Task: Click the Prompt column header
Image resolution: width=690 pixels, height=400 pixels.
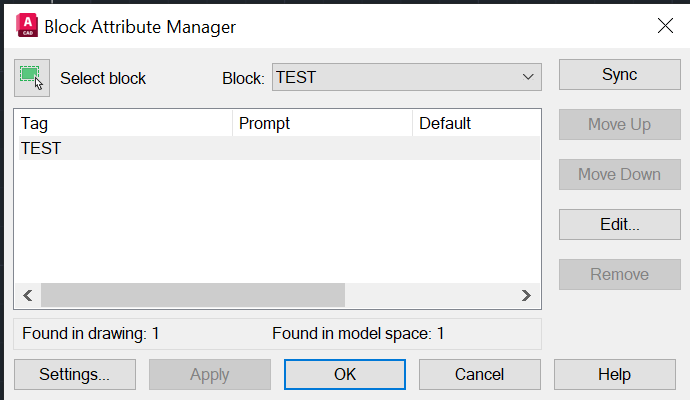Action: tap(321, 124)
